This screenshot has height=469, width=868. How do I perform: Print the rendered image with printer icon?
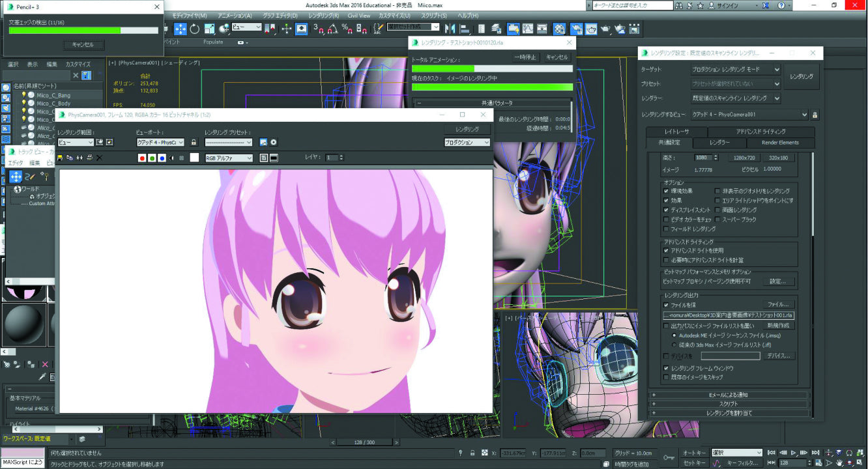(x=89, y=158)
